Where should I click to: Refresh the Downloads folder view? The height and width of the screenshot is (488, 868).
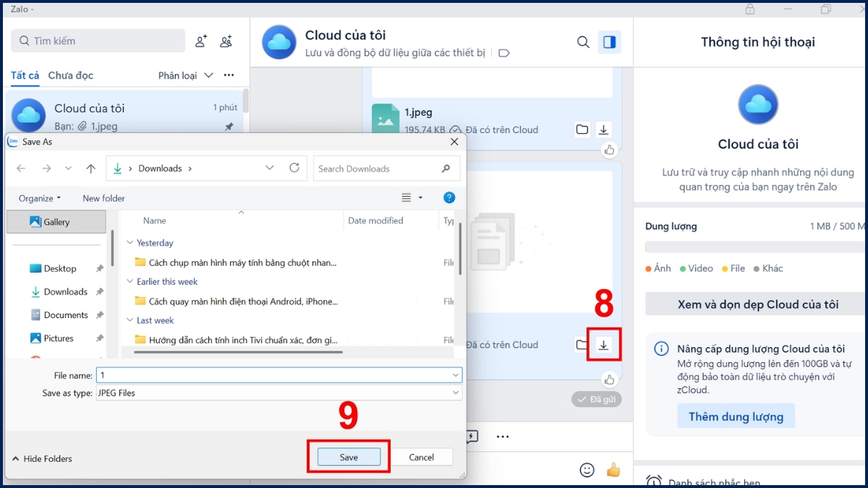pos(294,168)
